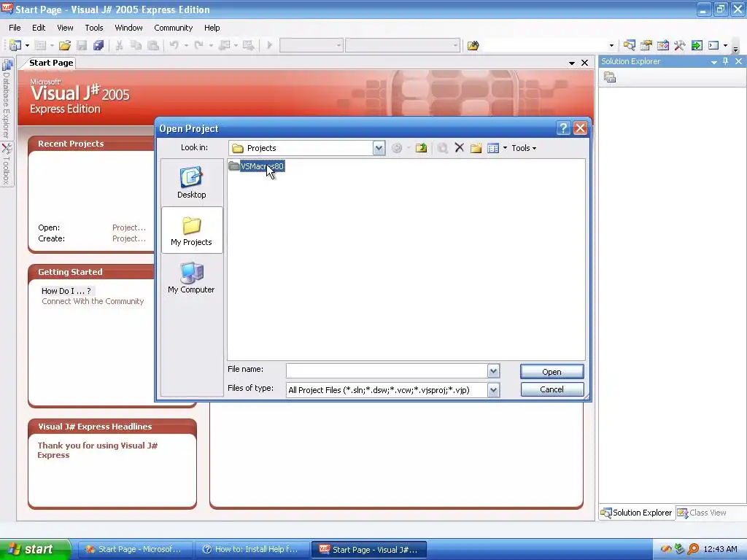
Task: Open Solution Explorer from the main toolbar
Action: point(630,45)
